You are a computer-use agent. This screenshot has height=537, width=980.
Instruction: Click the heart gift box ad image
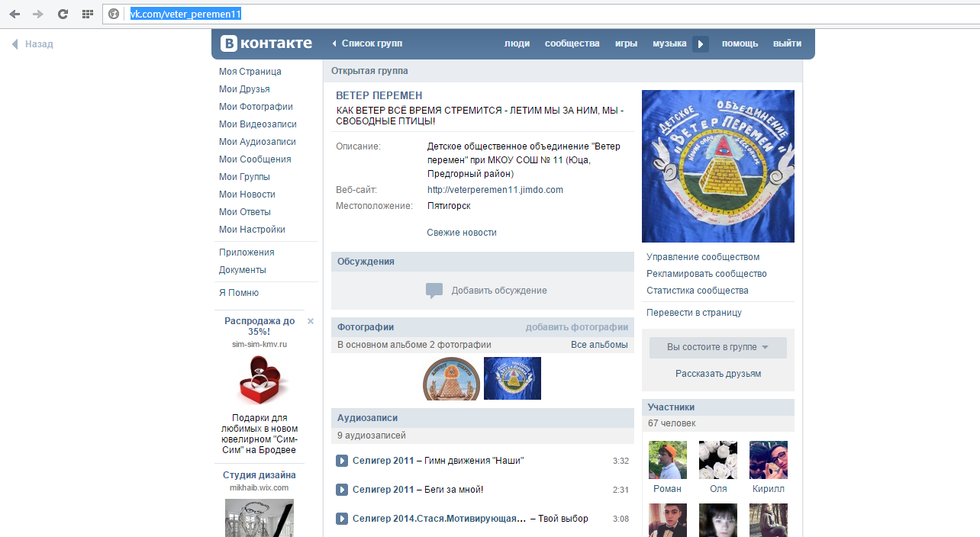click(x=260, y=381)
